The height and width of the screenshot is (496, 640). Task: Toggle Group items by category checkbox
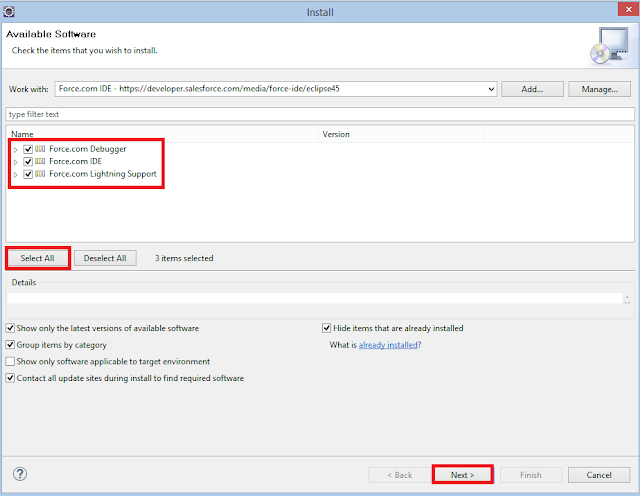coord(10,345)
